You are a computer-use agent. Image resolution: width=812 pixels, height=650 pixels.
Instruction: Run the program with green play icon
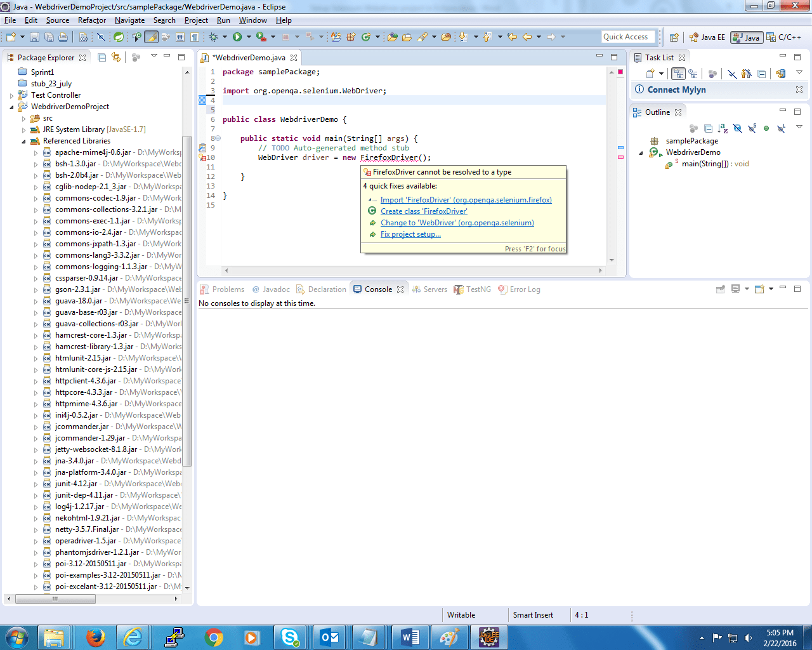[237, 37]
